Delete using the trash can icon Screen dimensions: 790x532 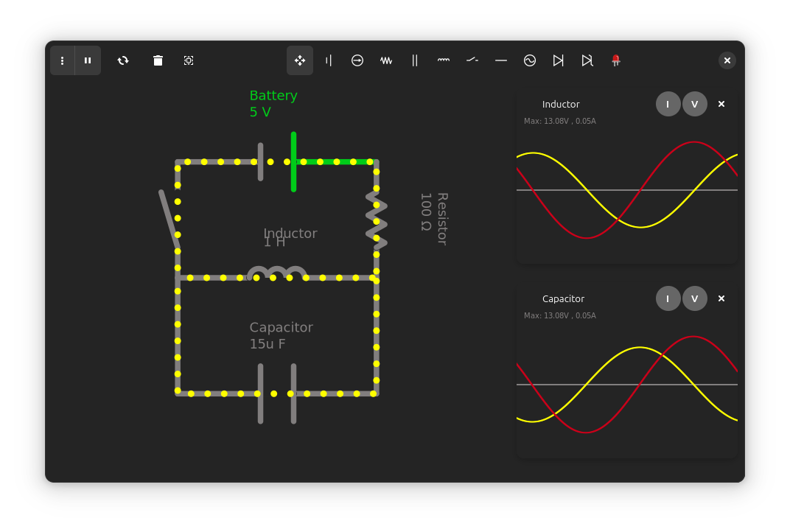tap(158, 60)
